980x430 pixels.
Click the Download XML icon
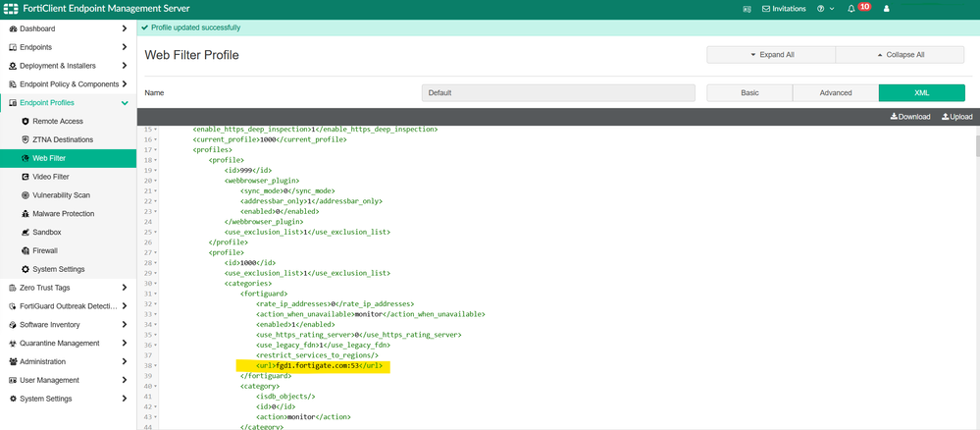[909, 117]
